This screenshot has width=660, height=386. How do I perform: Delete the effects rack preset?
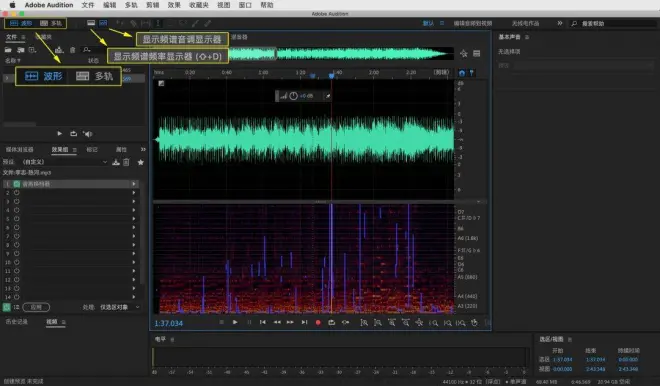[126, 162]
